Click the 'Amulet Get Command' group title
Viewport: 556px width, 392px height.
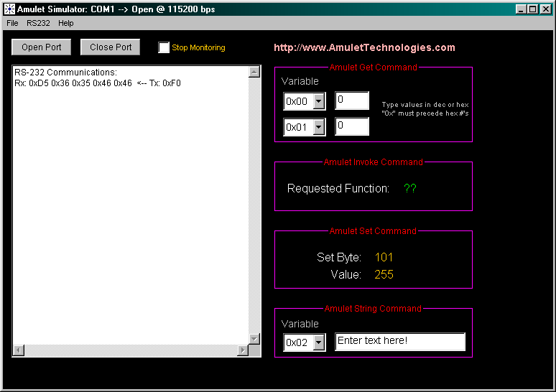pos(374,67)
